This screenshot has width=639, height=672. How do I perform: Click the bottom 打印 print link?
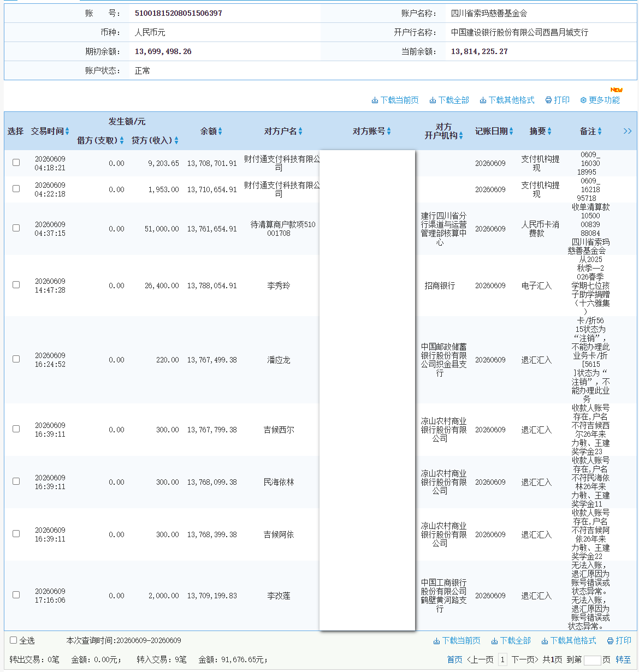pyautogui.click(x=619, y=640)
